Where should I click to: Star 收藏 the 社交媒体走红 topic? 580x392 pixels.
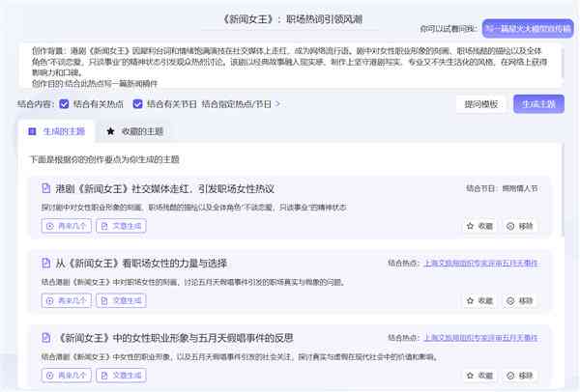[479, 226]
